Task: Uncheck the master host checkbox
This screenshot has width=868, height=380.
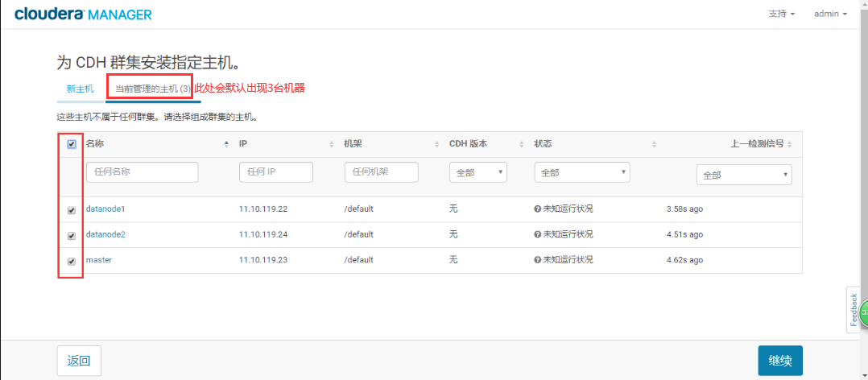Action: pyautogui.click(x=72, y=261)
